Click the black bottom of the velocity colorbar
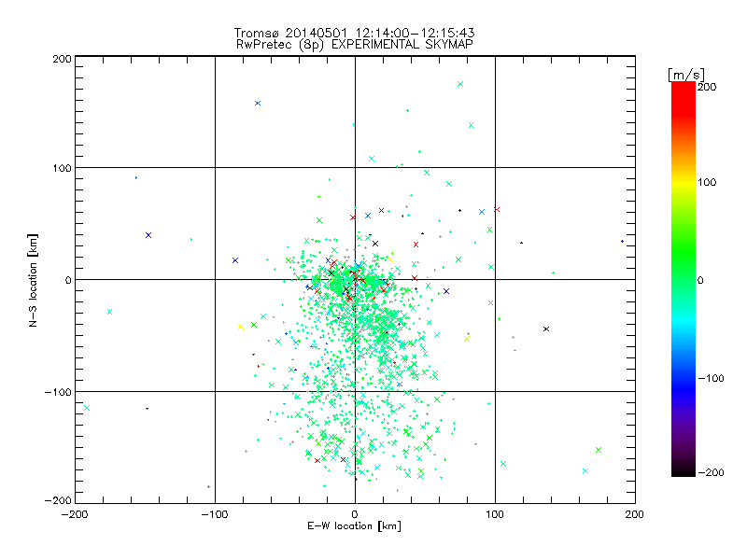Image resolution: width=747 pixels, height=560 pixels. click(x=684, y=471)
